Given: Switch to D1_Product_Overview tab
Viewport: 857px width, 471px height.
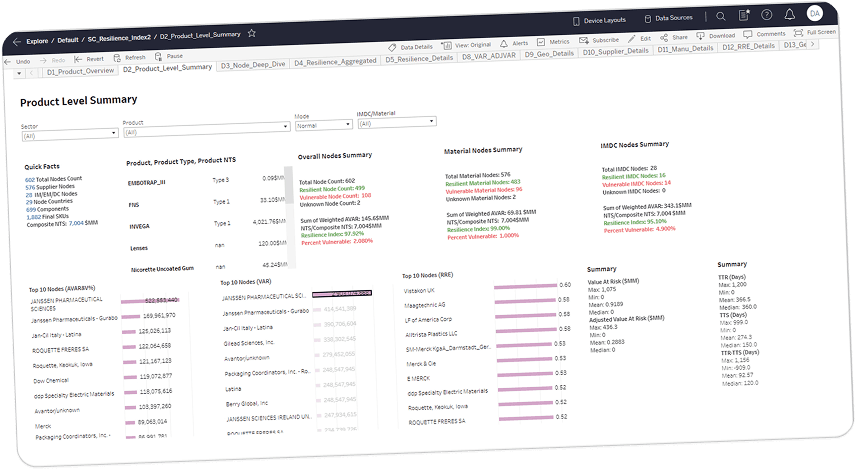Looking at the screenshot, I should [80, 71].
